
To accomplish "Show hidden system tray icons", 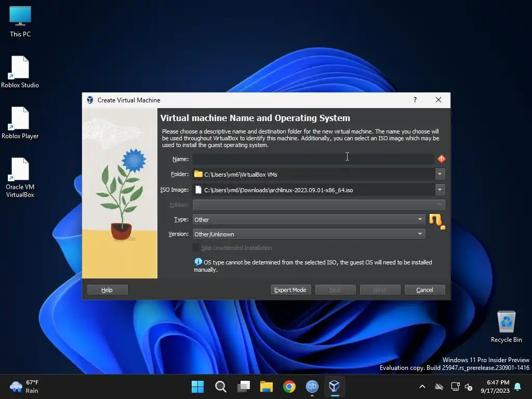I will click(422, 387).
